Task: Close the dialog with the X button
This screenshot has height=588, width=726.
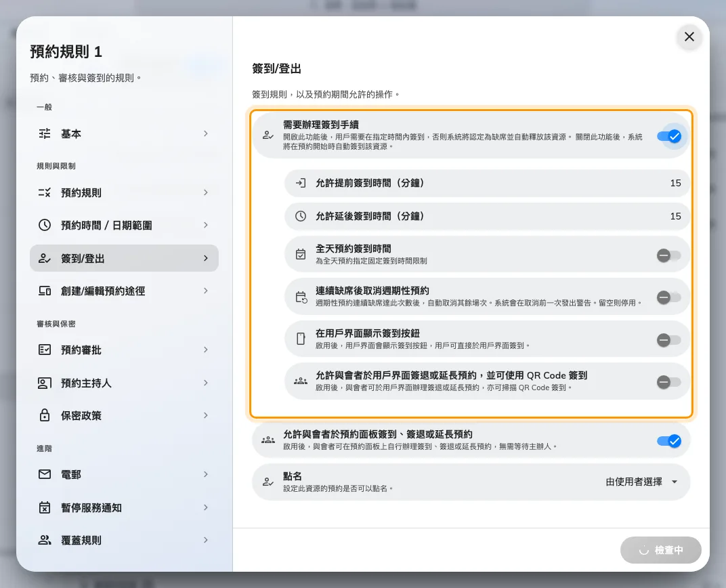Action: [x=689, y=37]
